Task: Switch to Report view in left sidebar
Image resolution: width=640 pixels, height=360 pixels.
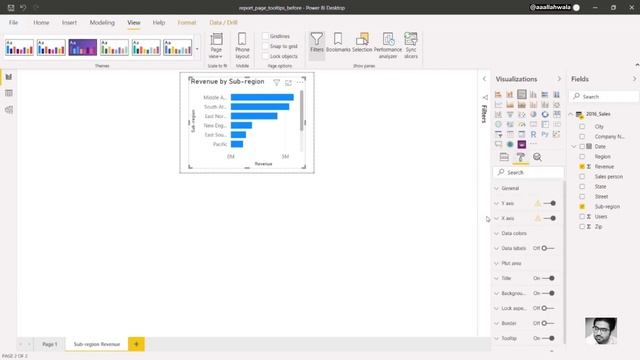Action: point(9,77)
